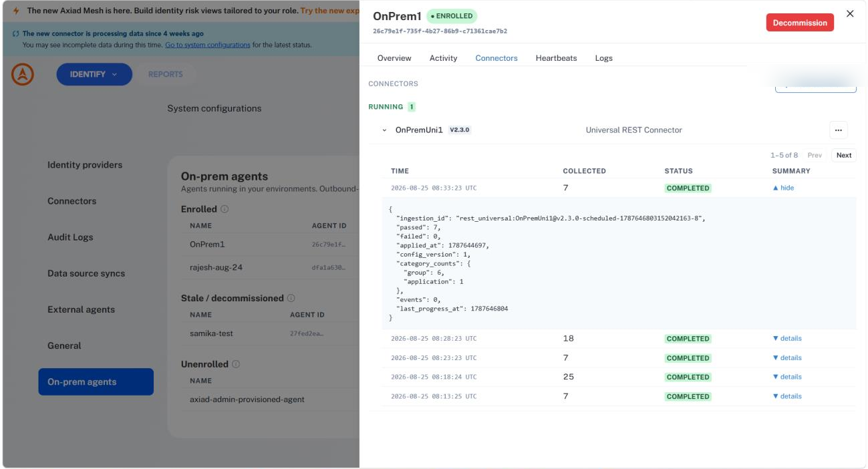Hide the summary for the 08:33:23 run
The height and width of the screenshot is (469, 868).
[x=783, y=188]
